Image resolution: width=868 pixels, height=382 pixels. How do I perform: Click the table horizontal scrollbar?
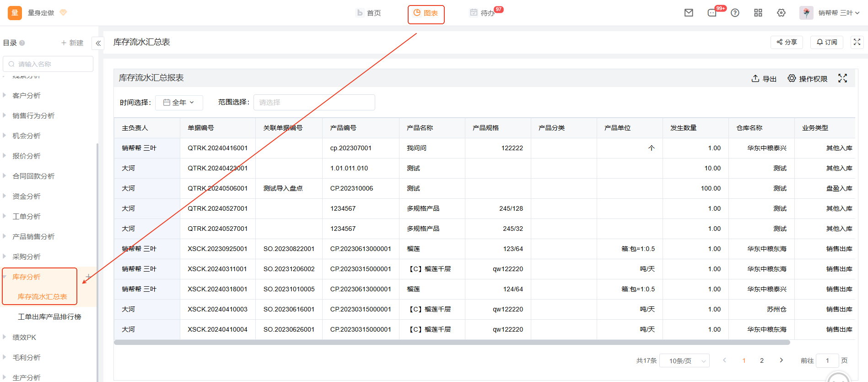(452, 342)
